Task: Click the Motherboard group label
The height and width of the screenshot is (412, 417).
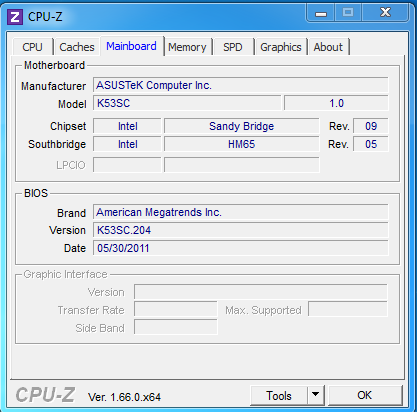Action: tap(54, 65)
